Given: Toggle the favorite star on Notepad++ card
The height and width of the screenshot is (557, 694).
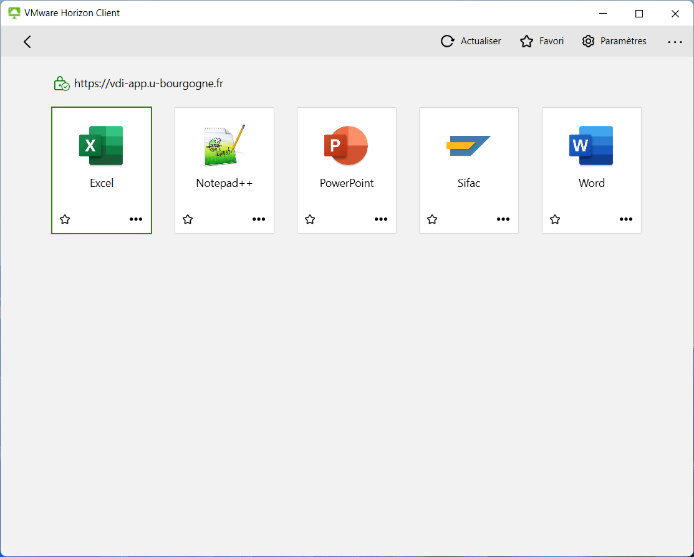Looking at the screenshot, I should (x=188, y=219).
